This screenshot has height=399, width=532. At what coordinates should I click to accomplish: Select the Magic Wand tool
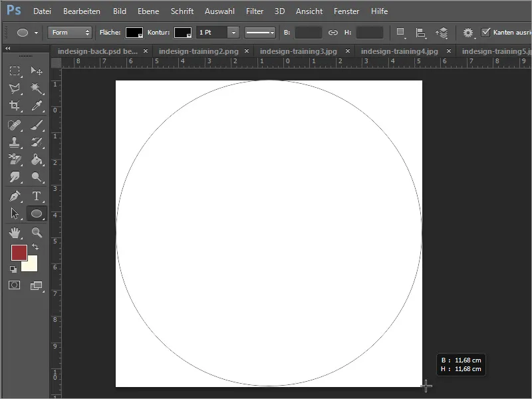37,88
